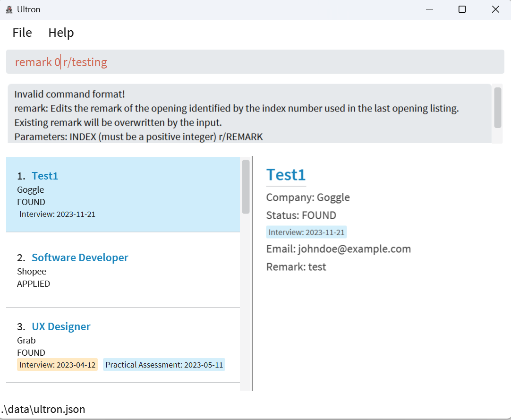The height and width of the screenshot is (420, 511).
Task: Open the Help menu
Action: 61,33
